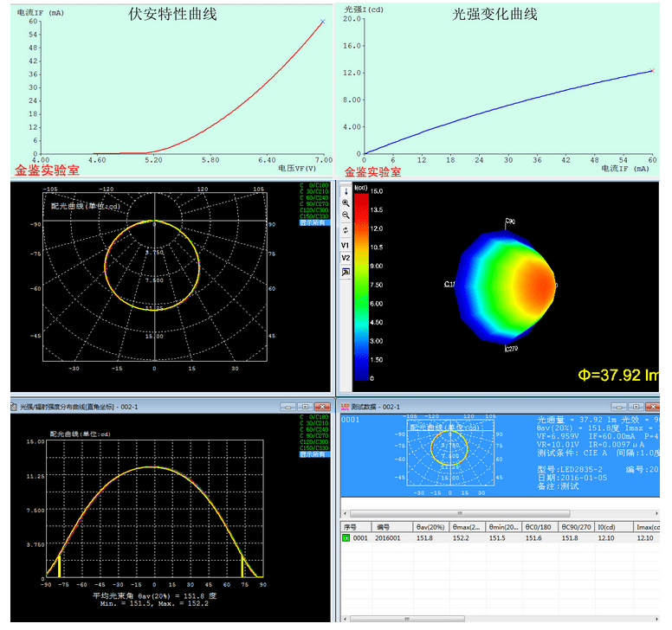This screenshot has width=672, height=630.
Task: Select the 0001 polar curve thumbnail
Action: tap(450, 453)
